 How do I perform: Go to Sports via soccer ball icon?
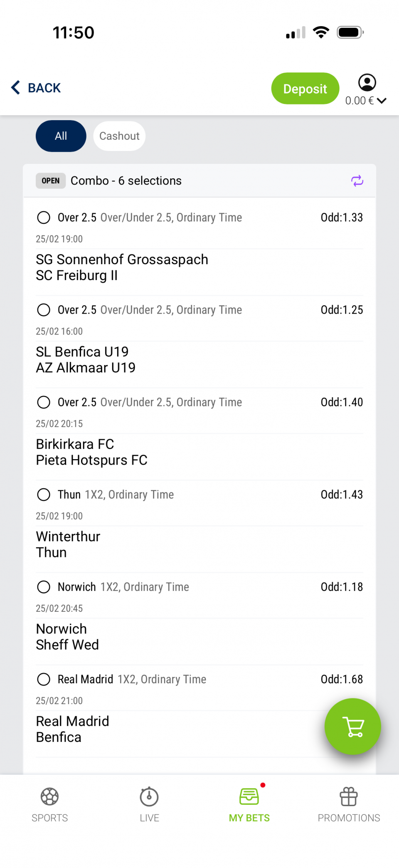coord(49,797)
